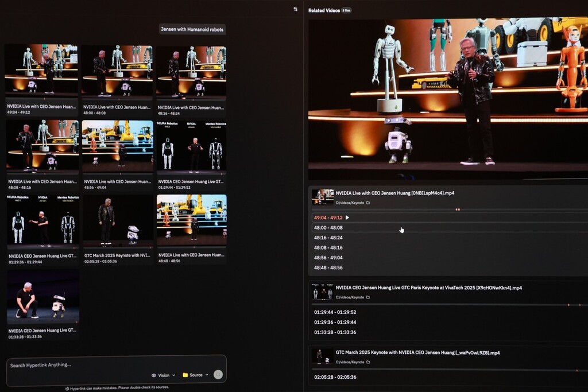Open the GTC March 2025 Keynote file card thumbnail

point(323,356)
